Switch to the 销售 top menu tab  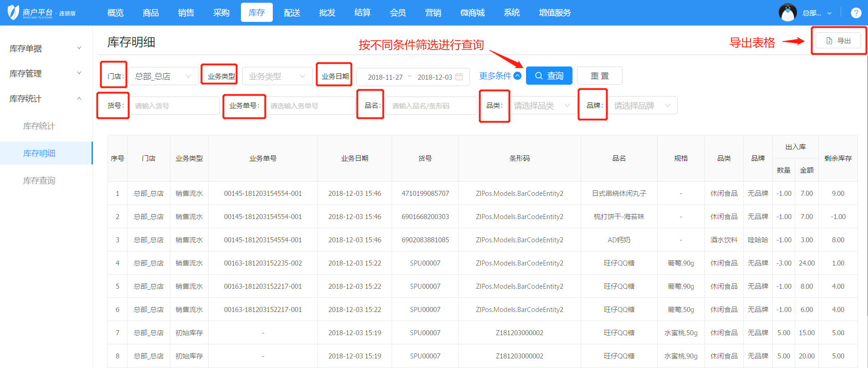coord(186,13)
